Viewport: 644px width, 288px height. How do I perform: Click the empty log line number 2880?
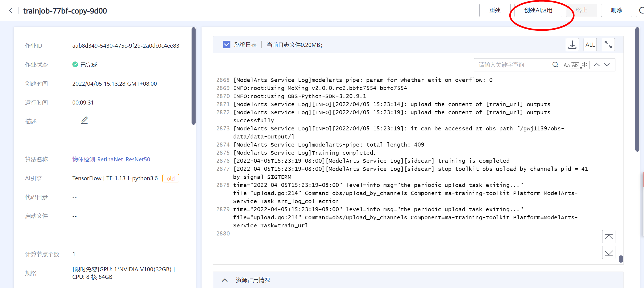tap(223, 234)
